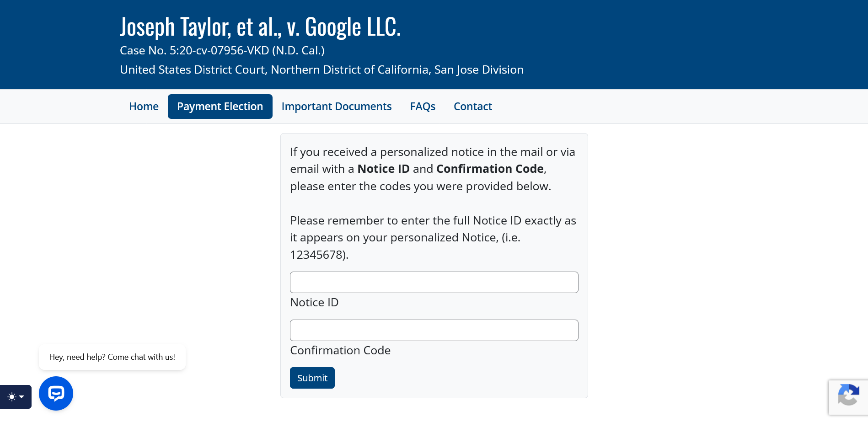The width and height of the screenshot is (868, 422).
Task: Open Important Documents page
Action: click(x=337, y=107)
